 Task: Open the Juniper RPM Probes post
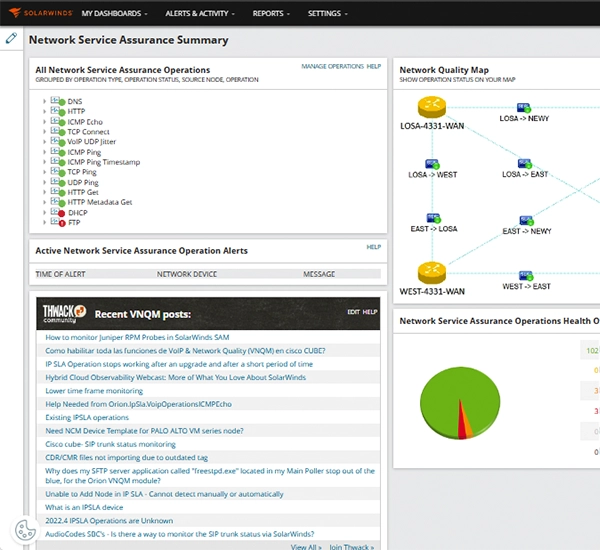tap(137, 337)
